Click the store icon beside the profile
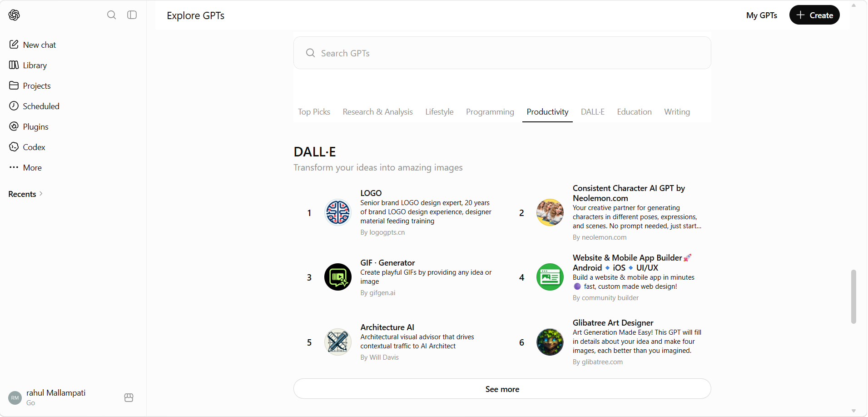 (x=129, y=398)
